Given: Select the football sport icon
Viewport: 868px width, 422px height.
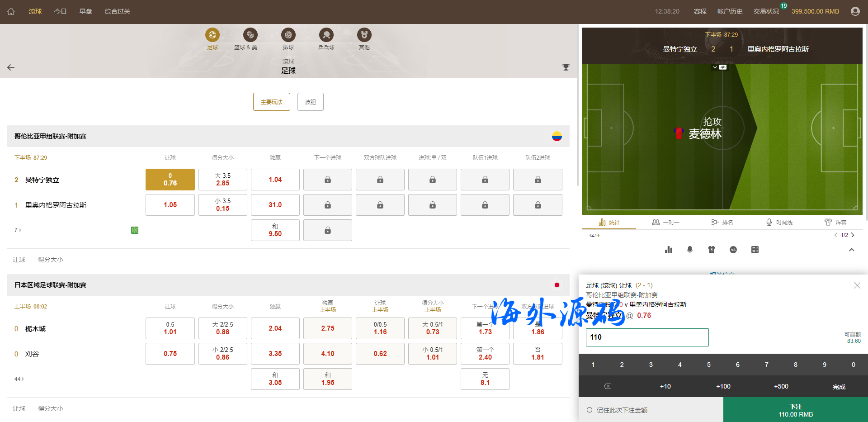Looking at the screenshot, I should 212,35.
